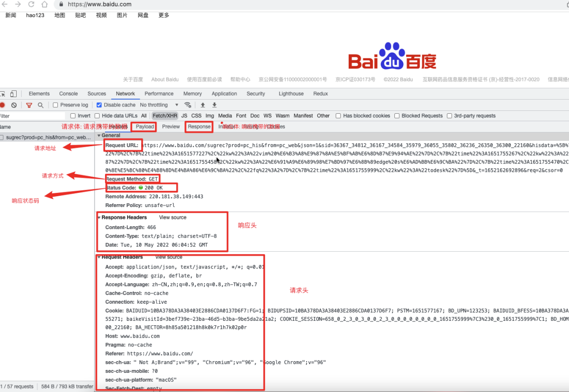Click the Baidu logo
This screenshot has height=392, width=569.
click(x=392, y=56)
